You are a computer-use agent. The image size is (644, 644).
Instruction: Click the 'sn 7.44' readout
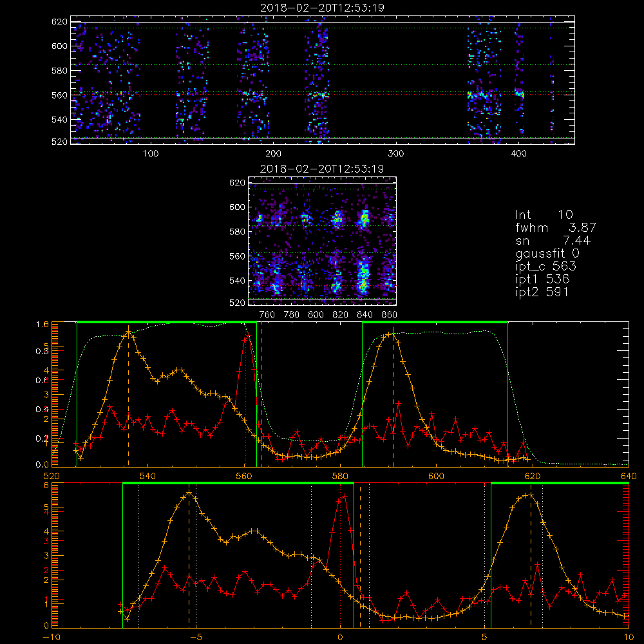pos(553,240)
